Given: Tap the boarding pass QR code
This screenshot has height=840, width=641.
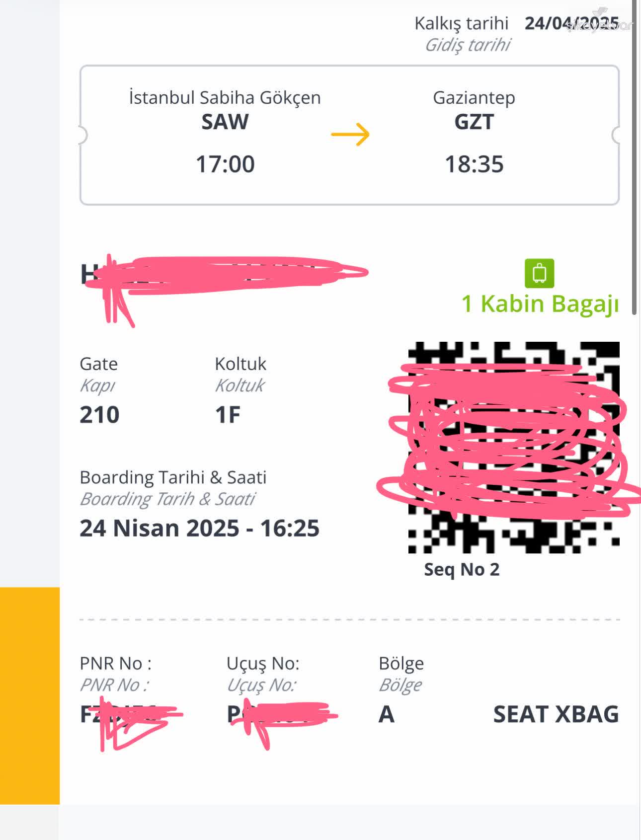Looking at the screenshot, I should tap(514, 447).
